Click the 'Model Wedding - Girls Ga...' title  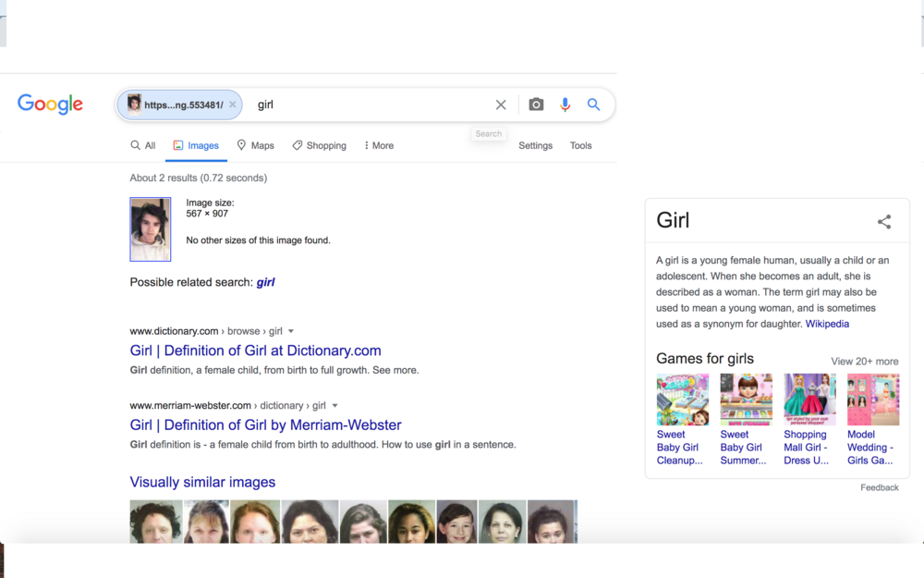tap(870, 448)
